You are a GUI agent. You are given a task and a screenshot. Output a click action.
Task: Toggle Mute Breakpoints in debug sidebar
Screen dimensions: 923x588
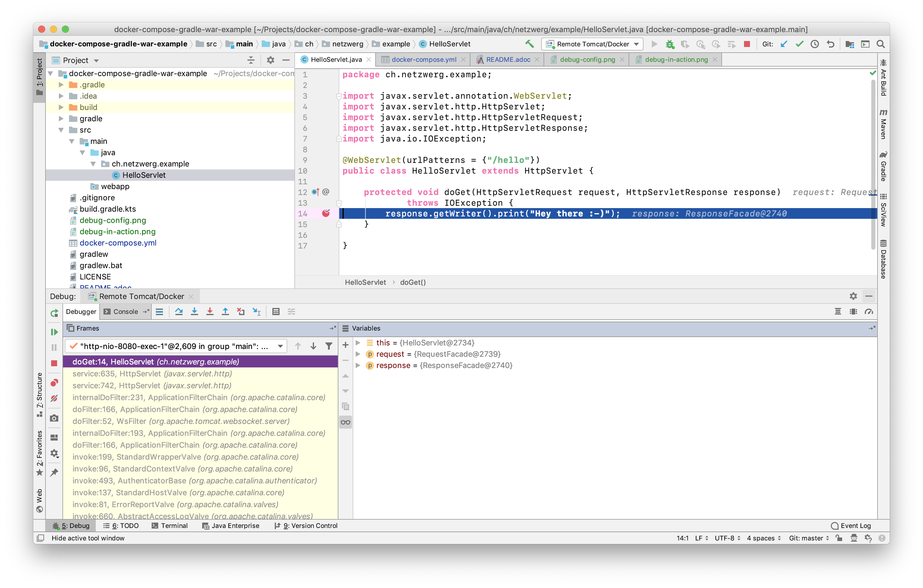[x=54, y=398]
